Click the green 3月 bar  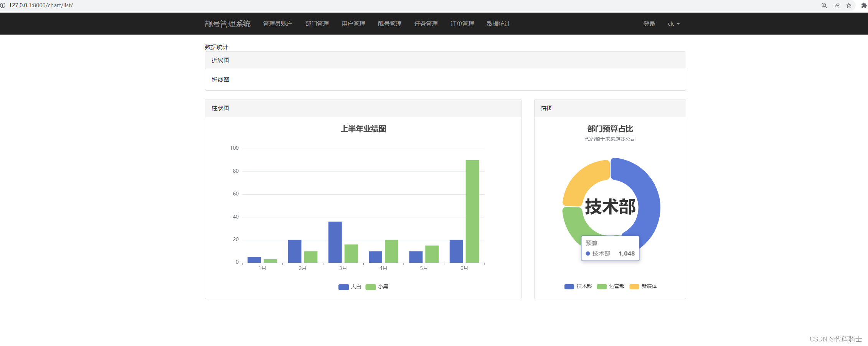(351, 253)
